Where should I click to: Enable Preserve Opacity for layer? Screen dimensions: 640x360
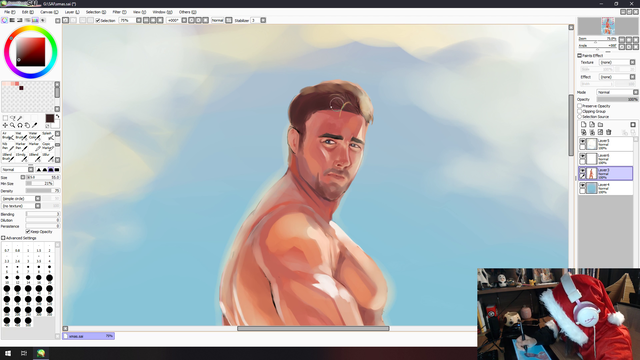click(580, 106)
